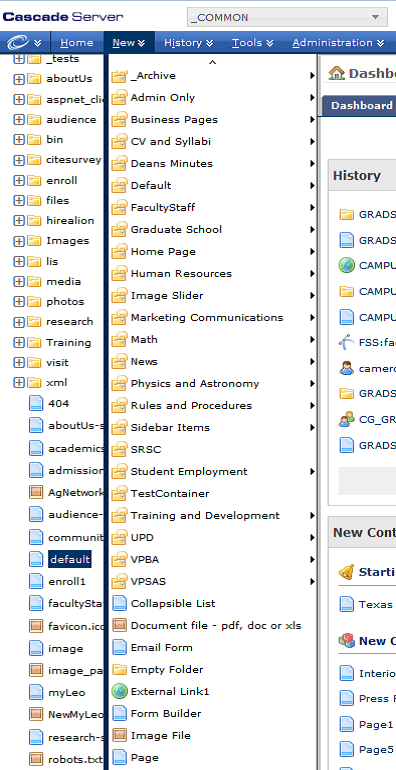Click the photos folder icon in tree
This screenshot has height=770, width=396.
(x=34, y=302)
